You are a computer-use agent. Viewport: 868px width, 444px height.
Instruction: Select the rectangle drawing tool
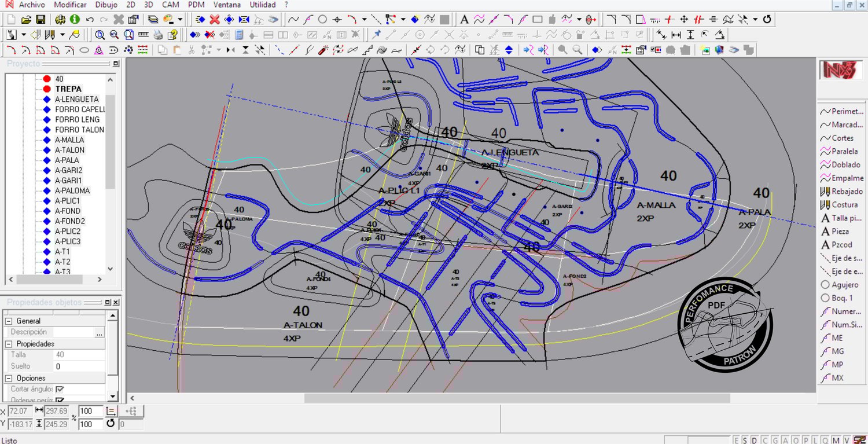[x=537, y=19]
